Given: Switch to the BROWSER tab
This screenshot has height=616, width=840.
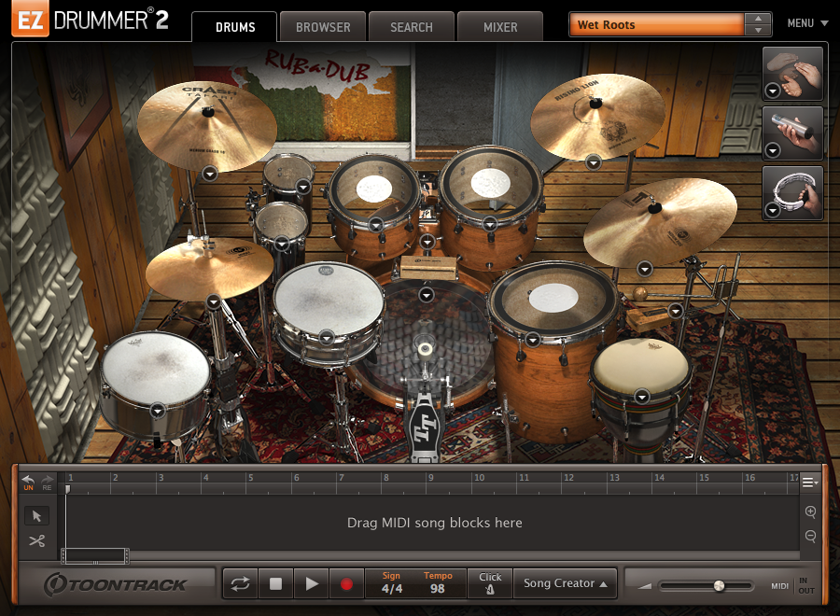Looking at the screenshot, I should (322, 27).
